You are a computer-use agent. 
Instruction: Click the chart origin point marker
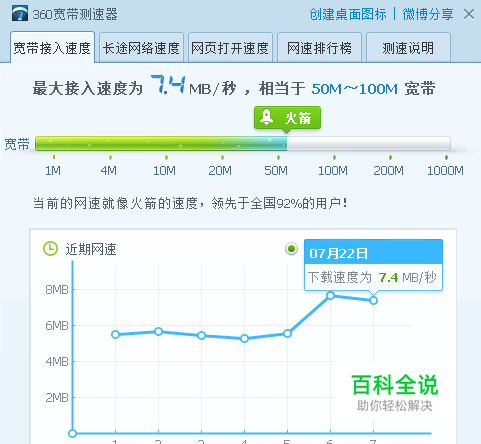click(72, 433)
